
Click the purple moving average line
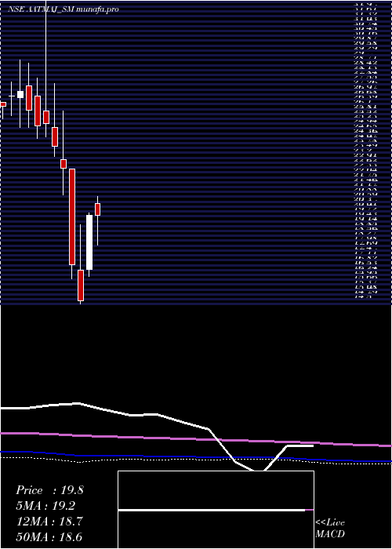click(196, 438)
